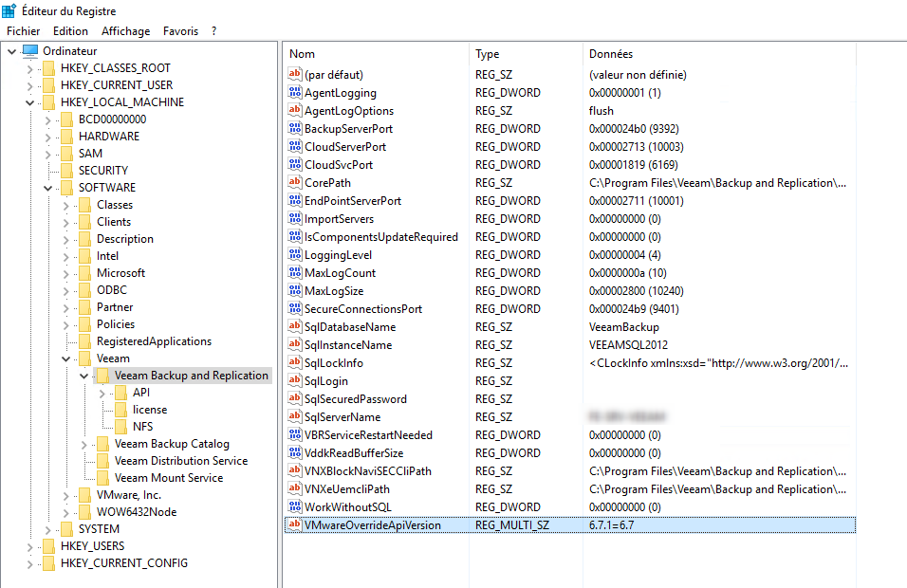The image size is (907, 588).
Task: Sort values by the Type column header
Action: click(x=526, y=54)
